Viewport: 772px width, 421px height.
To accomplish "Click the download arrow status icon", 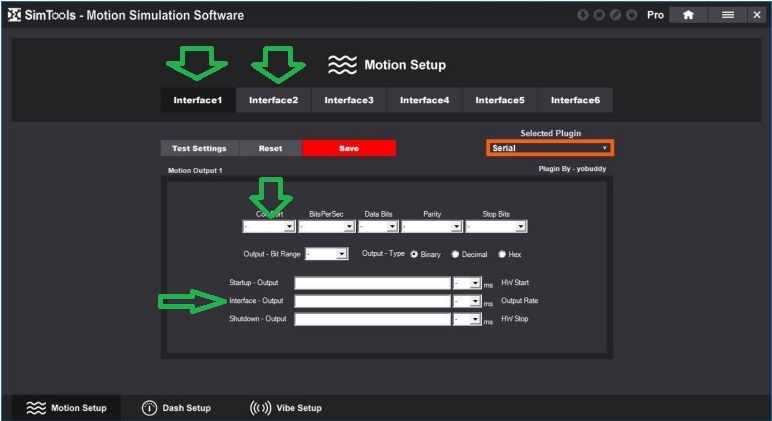I will point(582,15).
